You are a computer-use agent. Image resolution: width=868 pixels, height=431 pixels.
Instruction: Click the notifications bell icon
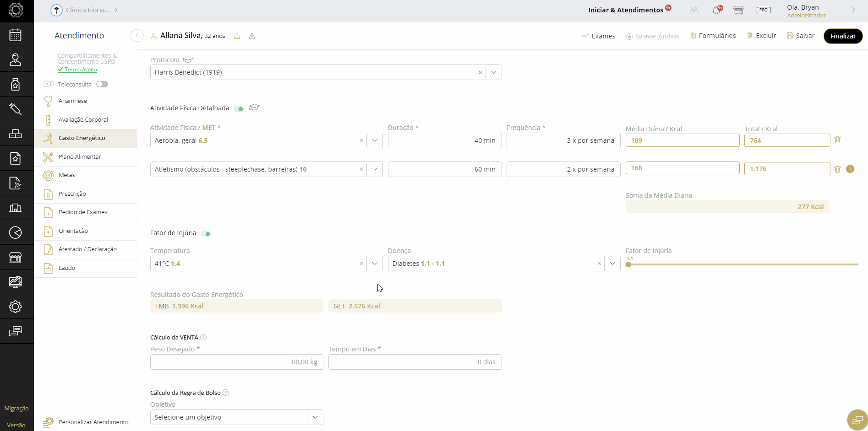pos(716,10)
